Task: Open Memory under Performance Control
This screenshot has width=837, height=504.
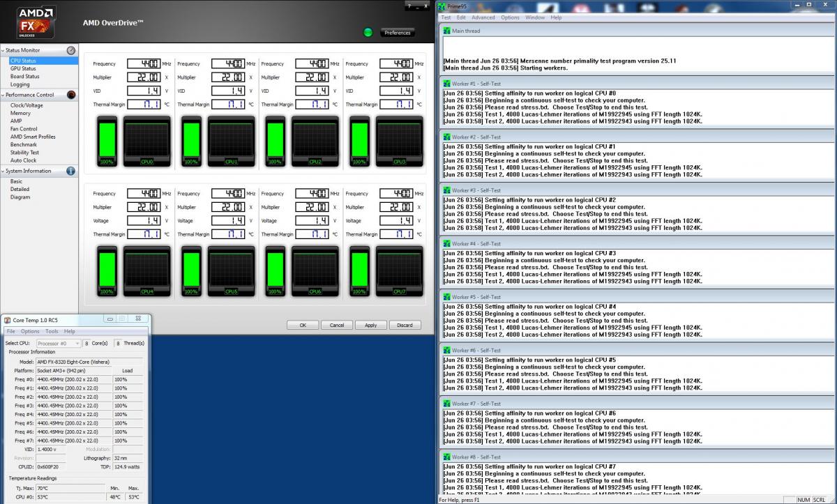Action: (x=20, y=113)
